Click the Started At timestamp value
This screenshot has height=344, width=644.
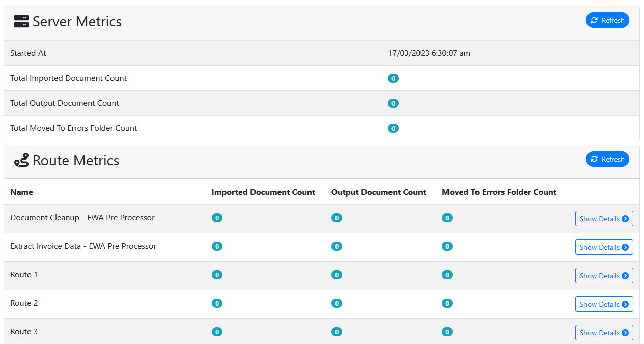pyautogui.click(x=429, y=53)
